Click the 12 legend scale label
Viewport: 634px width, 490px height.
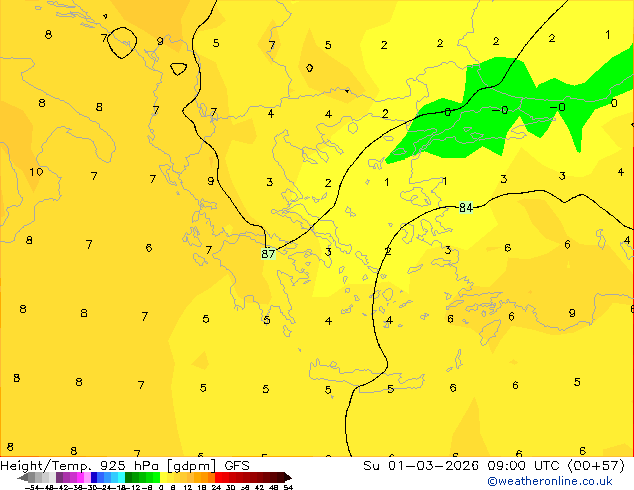point(188,487)
